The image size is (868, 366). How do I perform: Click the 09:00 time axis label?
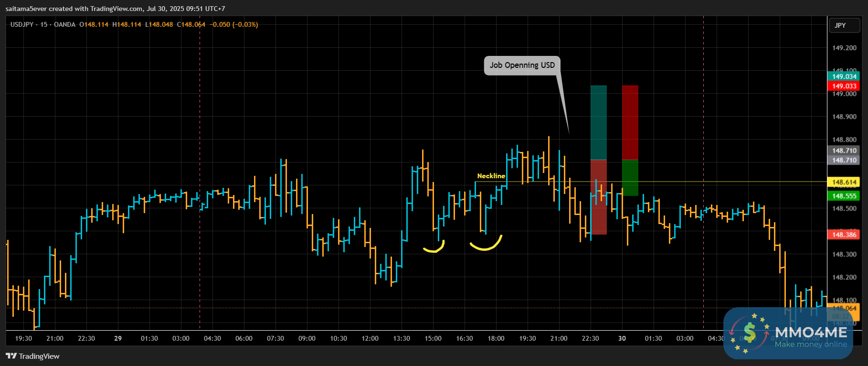[x=307, y=338]
